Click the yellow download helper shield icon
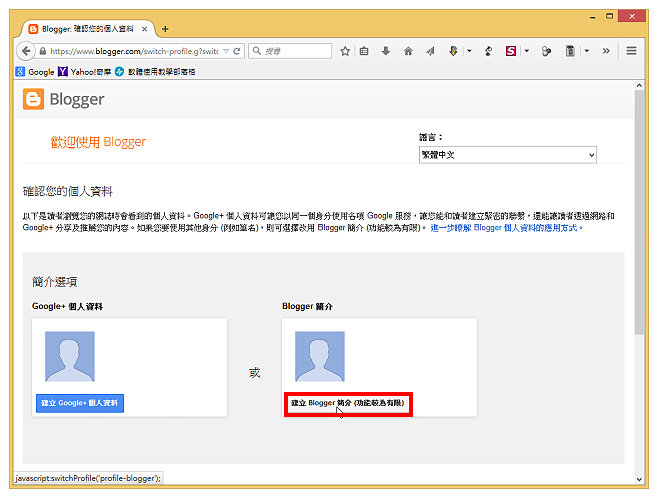 (453, 51)
